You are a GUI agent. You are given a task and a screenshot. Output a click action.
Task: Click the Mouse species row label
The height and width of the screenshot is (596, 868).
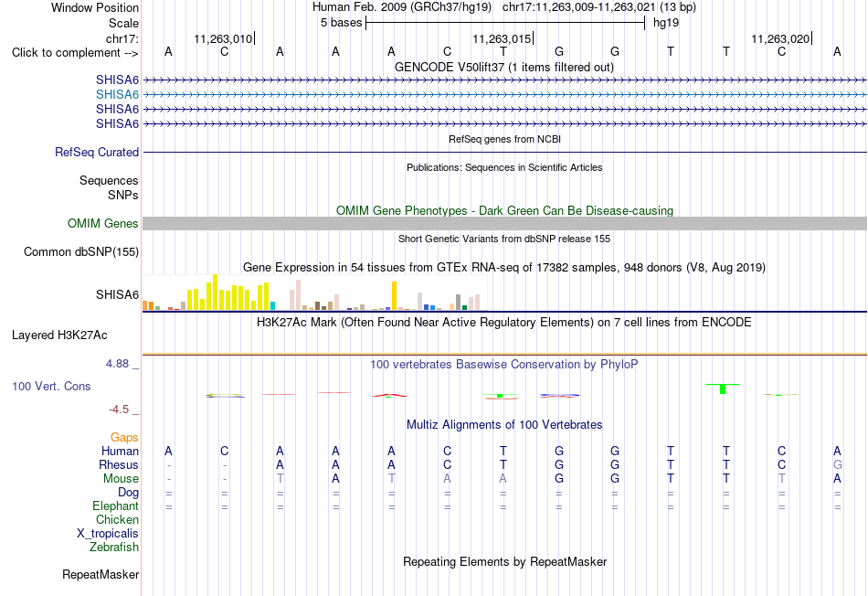tap(121, 479)
